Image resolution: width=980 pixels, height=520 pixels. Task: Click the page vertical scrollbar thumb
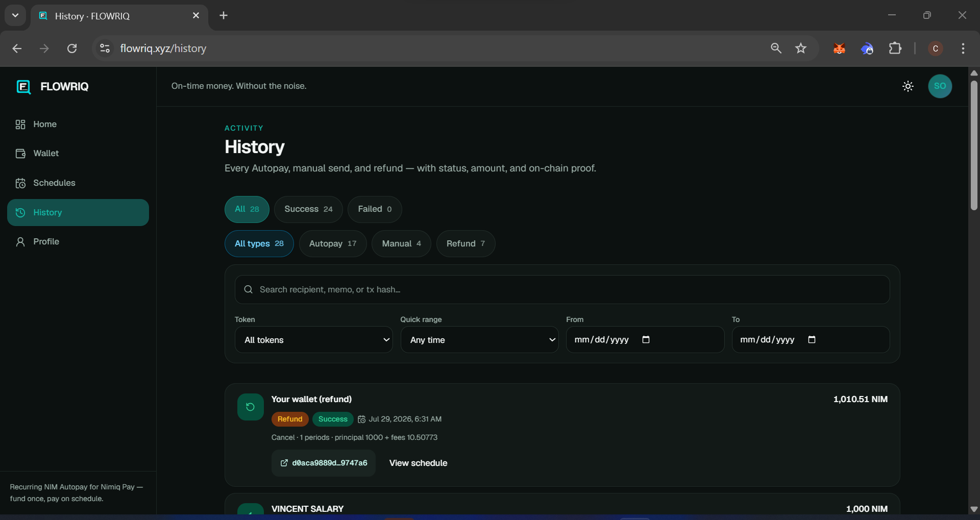974,145
